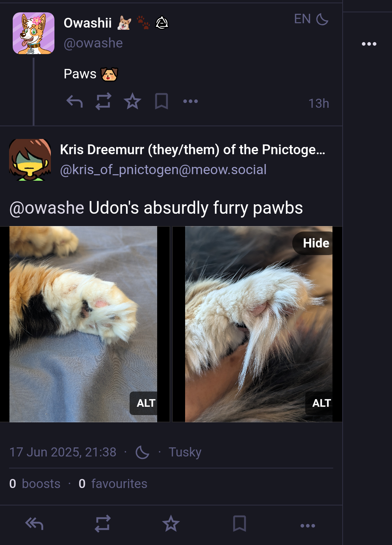
Task: Favourite Owashii's Paws post with the star
Action: [x=132, y=101]
